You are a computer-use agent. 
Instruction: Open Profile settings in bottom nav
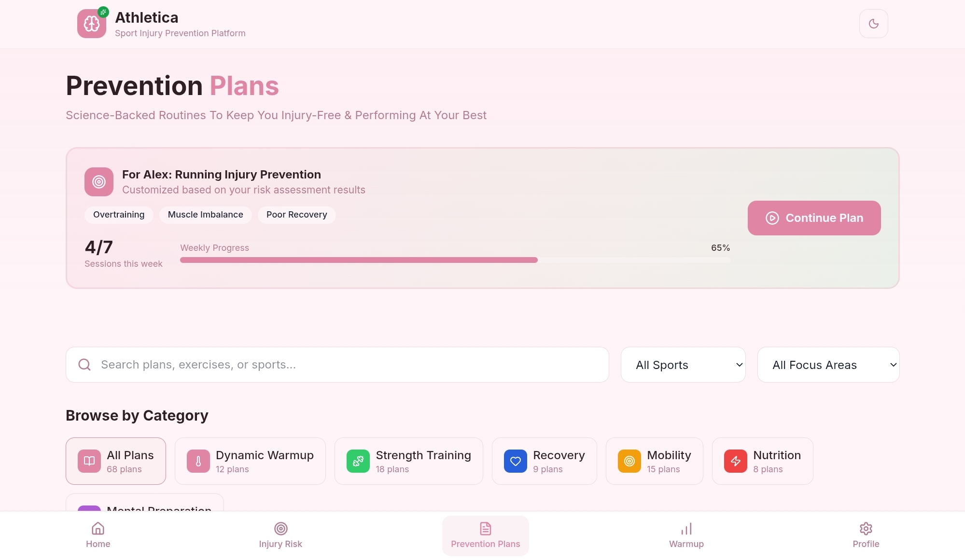[866, 535]
